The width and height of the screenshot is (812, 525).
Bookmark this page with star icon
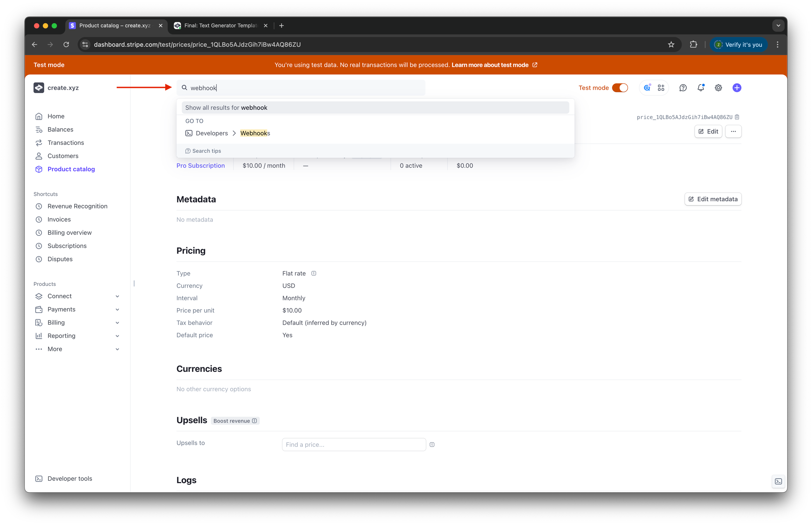click(671, 44)
